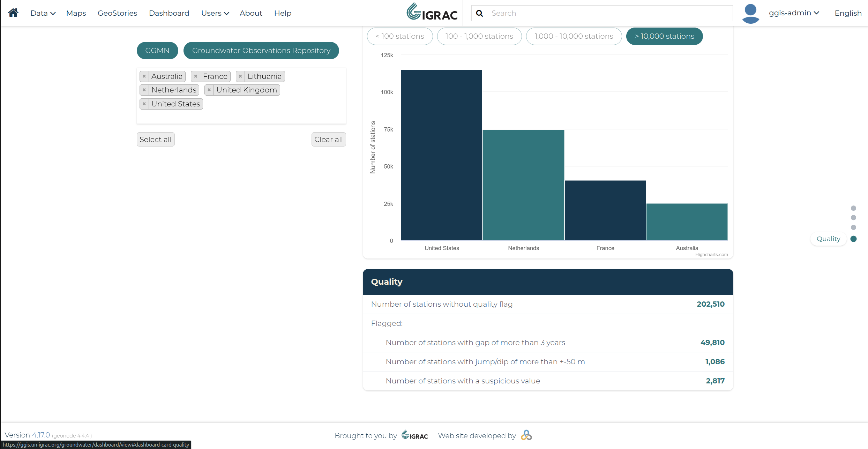Click the Select all button
This screenshot has height=449, width=868.
(156, 140)
